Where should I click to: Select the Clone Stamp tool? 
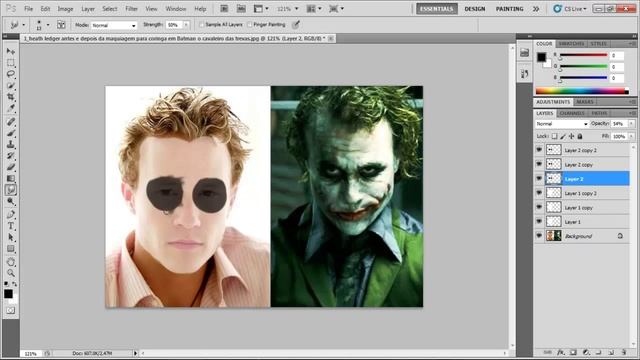point(11,144)
